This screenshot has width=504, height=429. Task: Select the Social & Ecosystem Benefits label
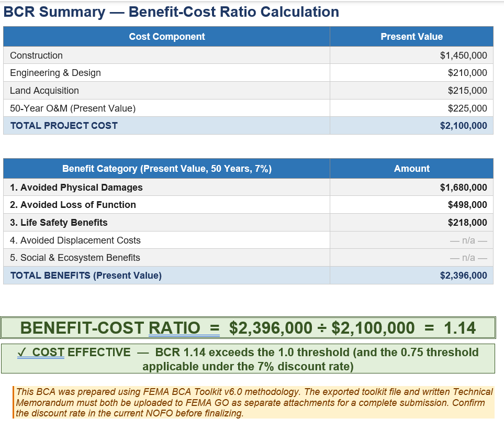click(75, 258)
